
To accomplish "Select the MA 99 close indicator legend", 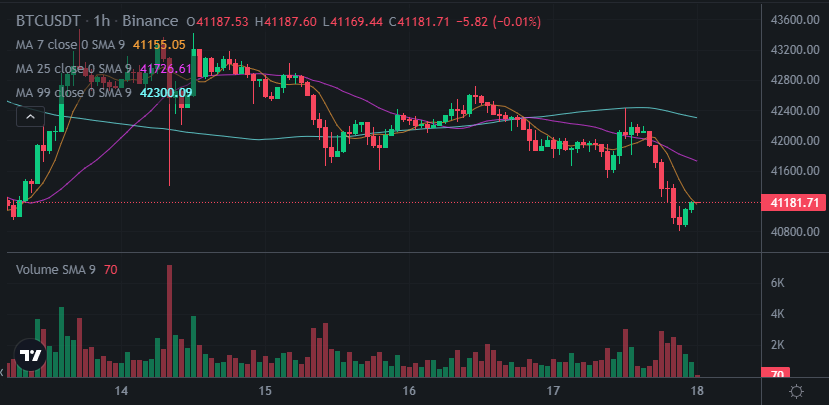I will pos(73,93).
